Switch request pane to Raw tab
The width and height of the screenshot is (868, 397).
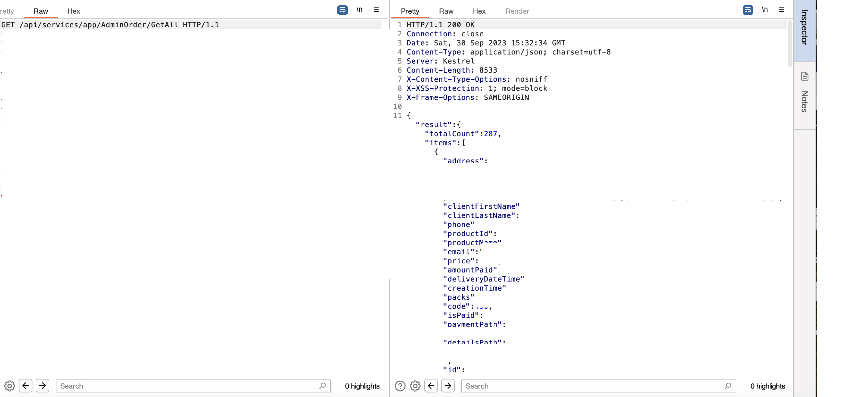[x=41, y=11]
